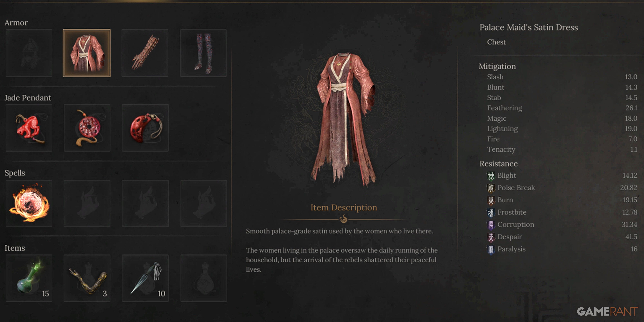Select the Palace Maid's Satin Dress slot
644x322 pixels.
pyautogui.click(x=86, y=53)
